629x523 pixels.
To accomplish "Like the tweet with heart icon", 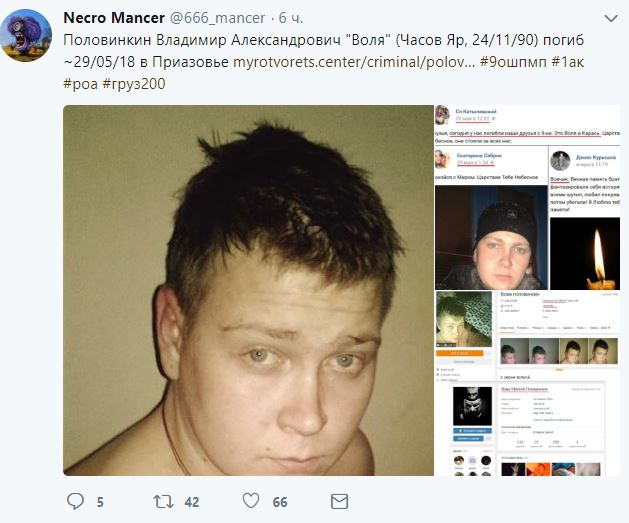I will tap(251, 501).
